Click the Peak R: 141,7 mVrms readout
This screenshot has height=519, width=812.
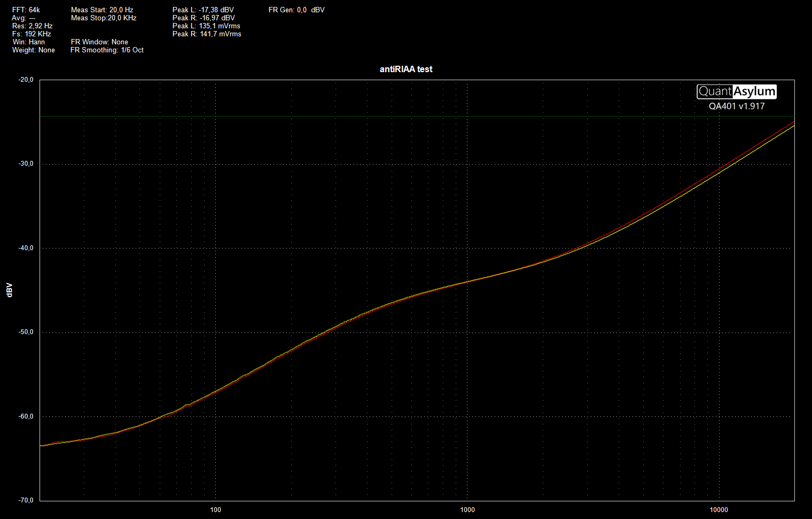point(207,34)
